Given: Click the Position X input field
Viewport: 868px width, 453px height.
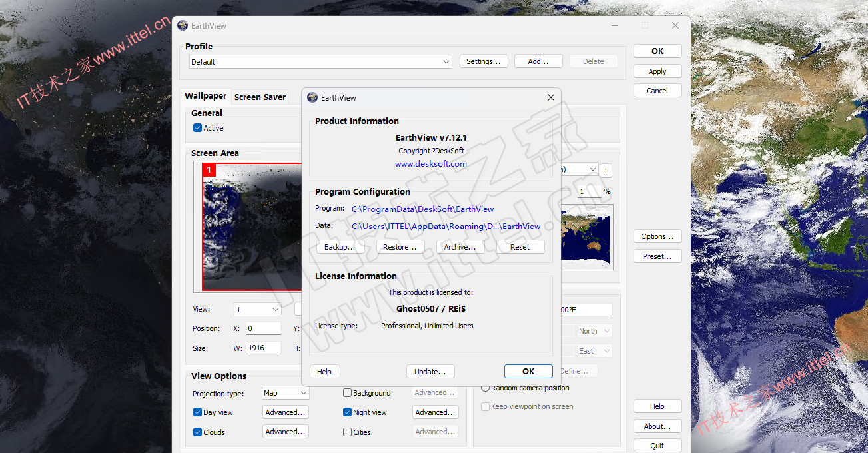Looking at the screenshot, I should [x=263, y=328].
